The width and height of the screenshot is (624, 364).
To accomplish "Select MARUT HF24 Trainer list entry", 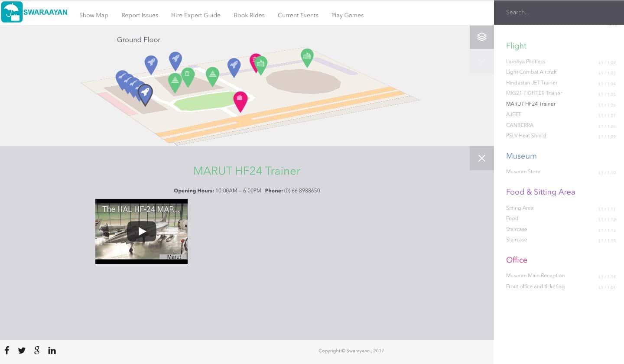I will pyautogui.click(x=531, y=104).
